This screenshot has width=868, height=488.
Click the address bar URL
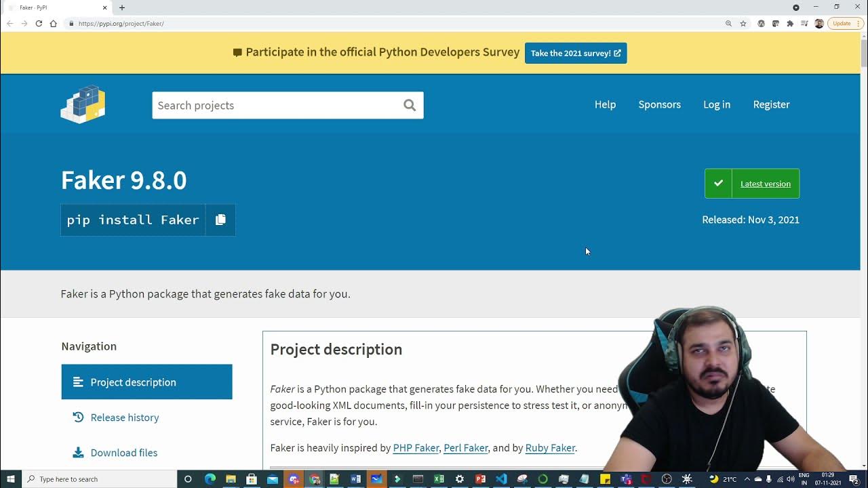point(121,24)
